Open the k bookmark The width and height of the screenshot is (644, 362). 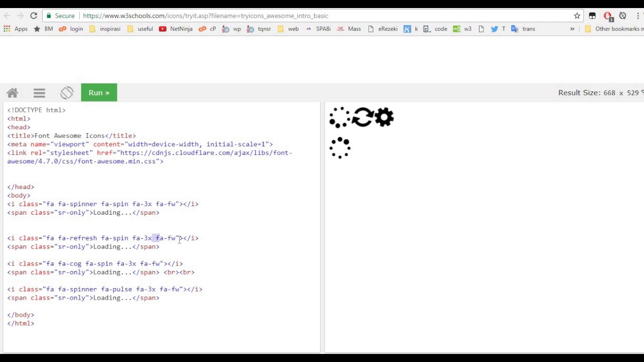pyautogui.click(x=411, y=29)
